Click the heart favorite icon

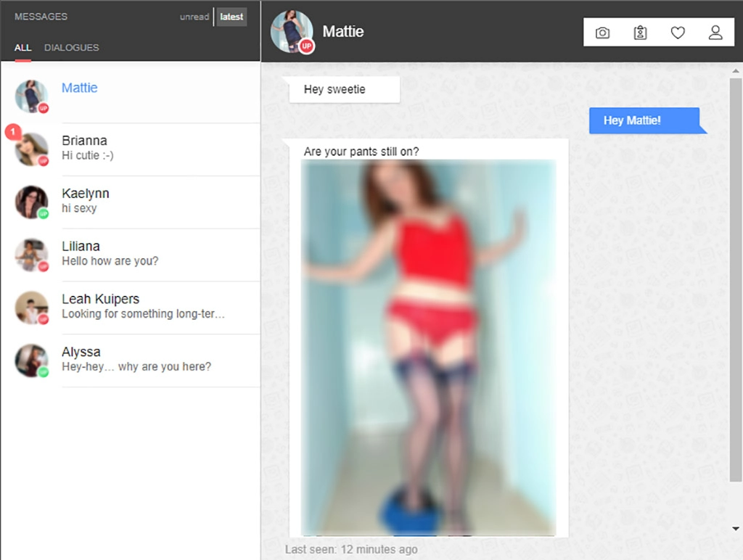(678, 32)
